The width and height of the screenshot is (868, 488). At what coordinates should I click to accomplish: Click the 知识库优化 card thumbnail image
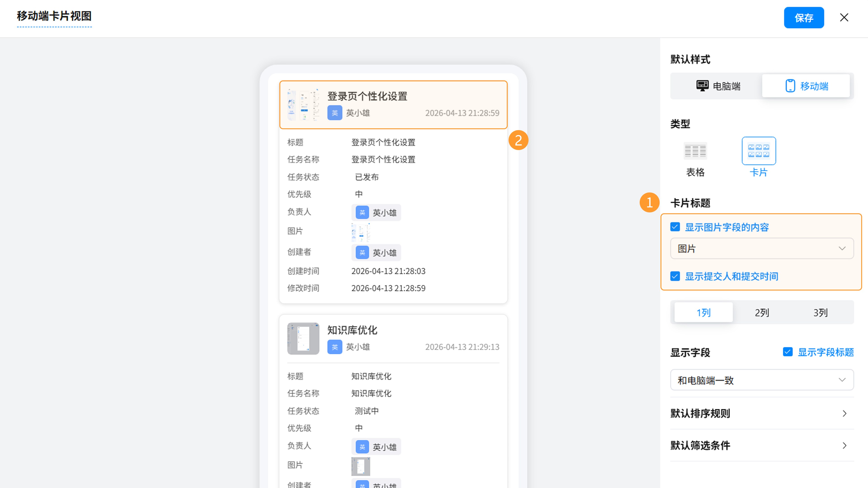[x=303, y=338]
